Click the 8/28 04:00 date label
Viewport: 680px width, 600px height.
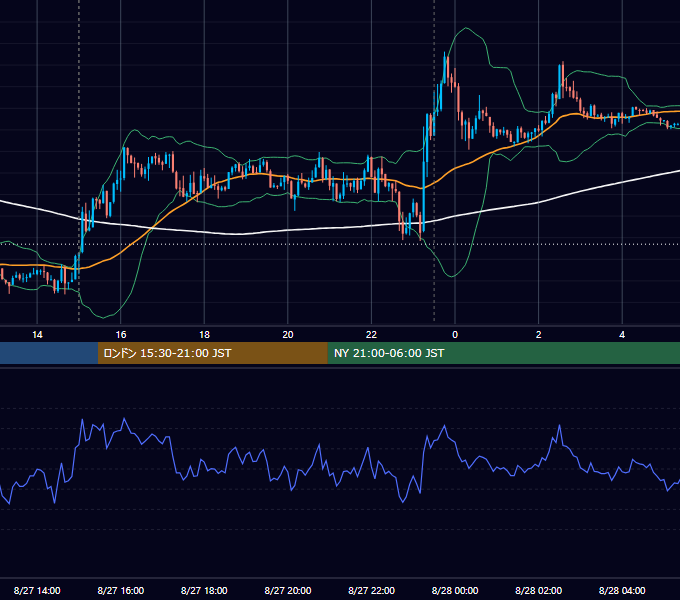coord(622,590)
